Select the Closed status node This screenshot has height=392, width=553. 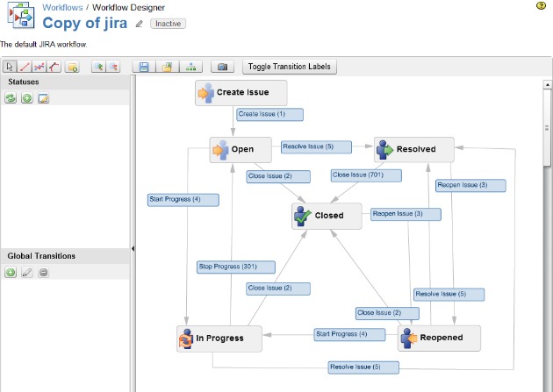(x=327, y=216)
